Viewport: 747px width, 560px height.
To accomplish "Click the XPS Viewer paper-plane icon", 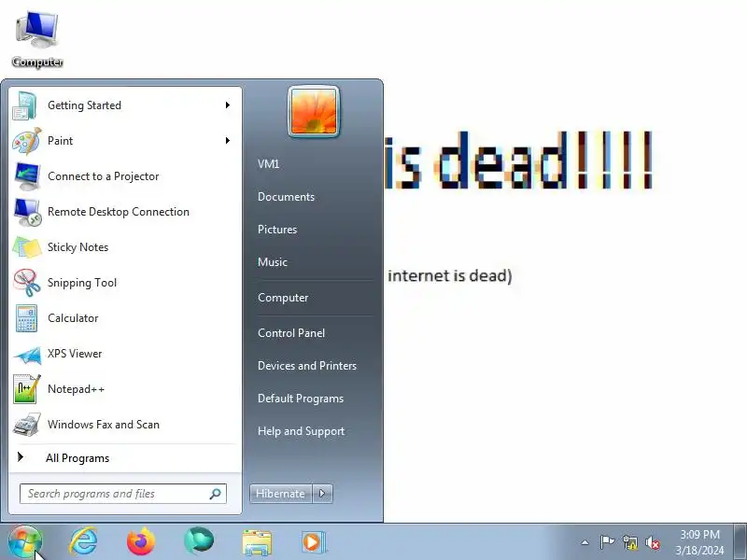I will pos(27,354).
